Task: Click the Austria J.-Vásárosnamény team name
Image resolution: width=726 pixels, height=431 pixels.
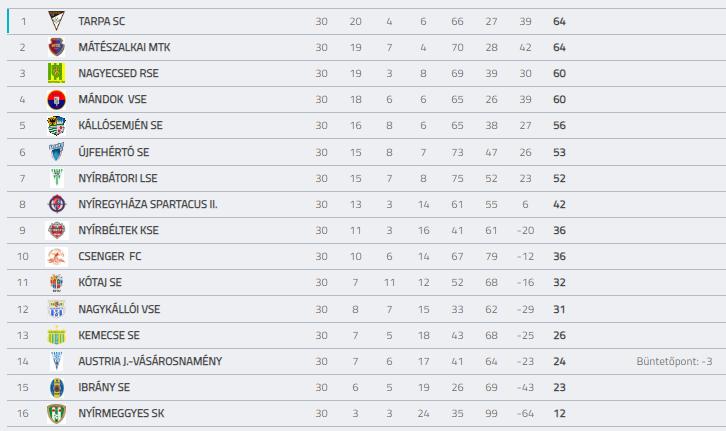Action: 150,361
